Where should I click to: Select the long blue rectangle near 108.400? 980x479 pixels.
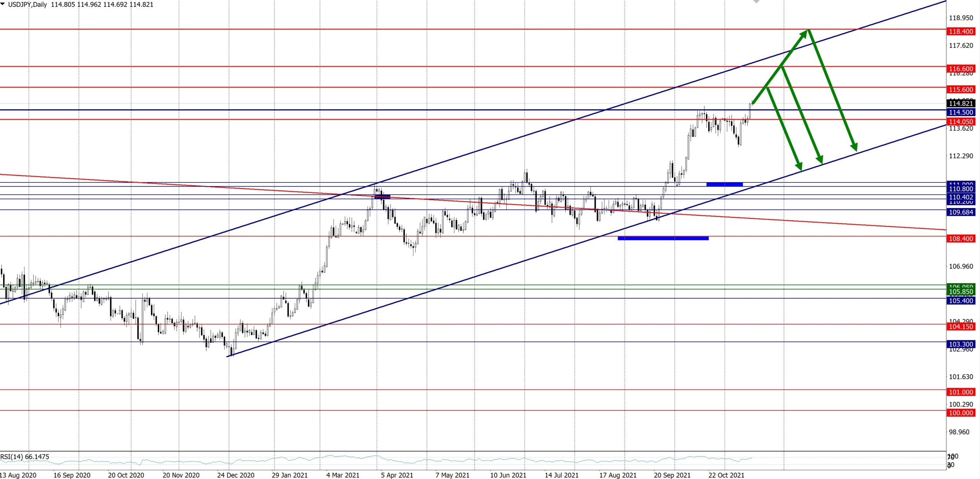coord(663,238)
